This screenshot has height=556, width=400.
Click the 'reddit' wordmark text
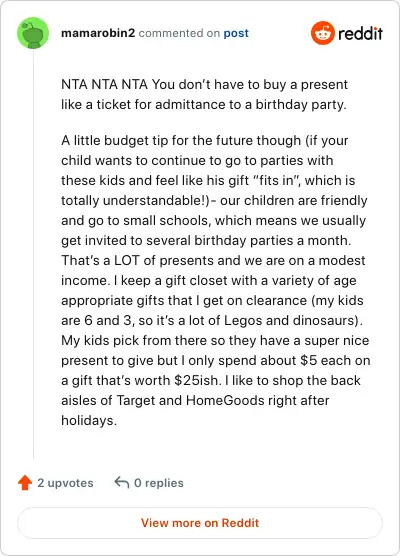click(x=360, y=33)
